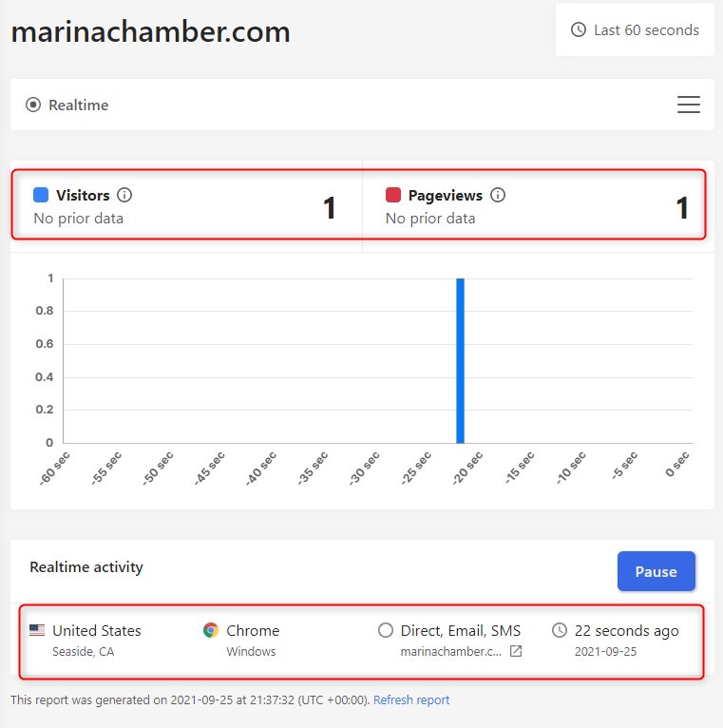Click the clock icon in Last 60 seconds

pyautogui.click(x=579, y=29)
